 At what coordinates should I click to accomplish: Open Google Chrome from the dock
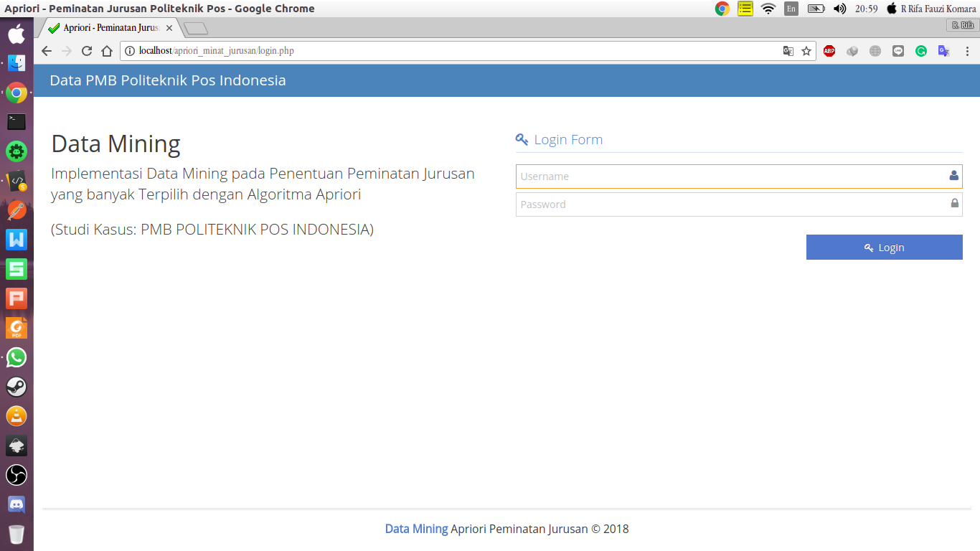[17, 93]
